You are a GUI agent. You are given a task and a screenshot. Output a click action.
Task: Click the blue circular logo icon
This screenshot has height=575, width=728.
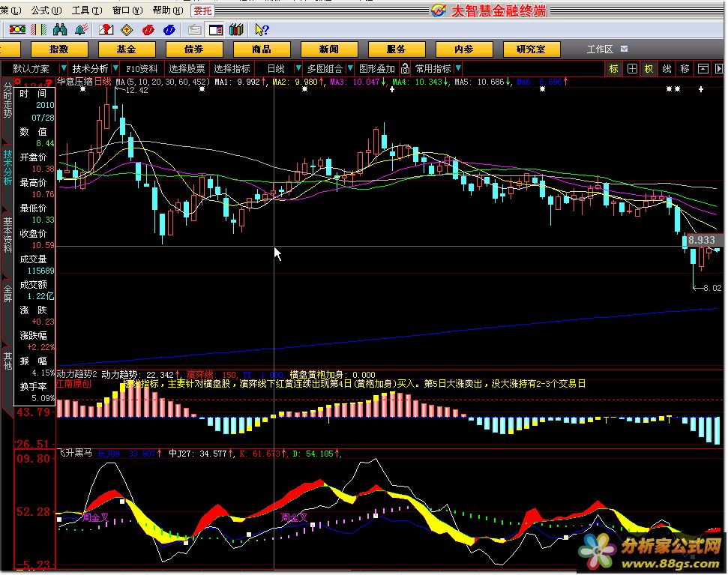coord(169,30)
